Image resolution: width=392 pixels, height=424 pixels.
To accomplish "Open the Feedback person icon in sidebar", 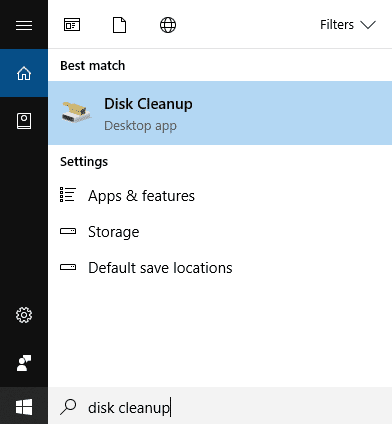I will pyautogui.click(x=24, y=363).
